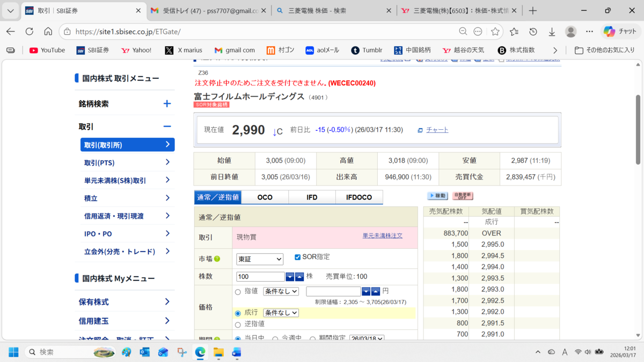
Task: Collapse the 取引 section minus icon
Action: click(167, 127)
